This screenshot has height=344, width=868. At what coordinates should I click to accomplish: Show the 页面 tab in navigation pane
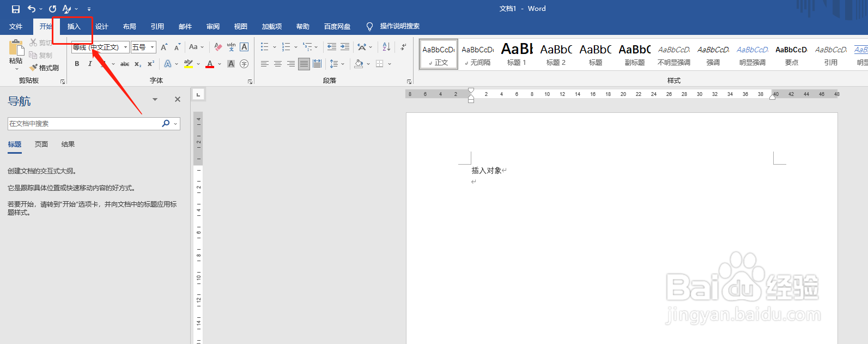(x=41, y=144)
